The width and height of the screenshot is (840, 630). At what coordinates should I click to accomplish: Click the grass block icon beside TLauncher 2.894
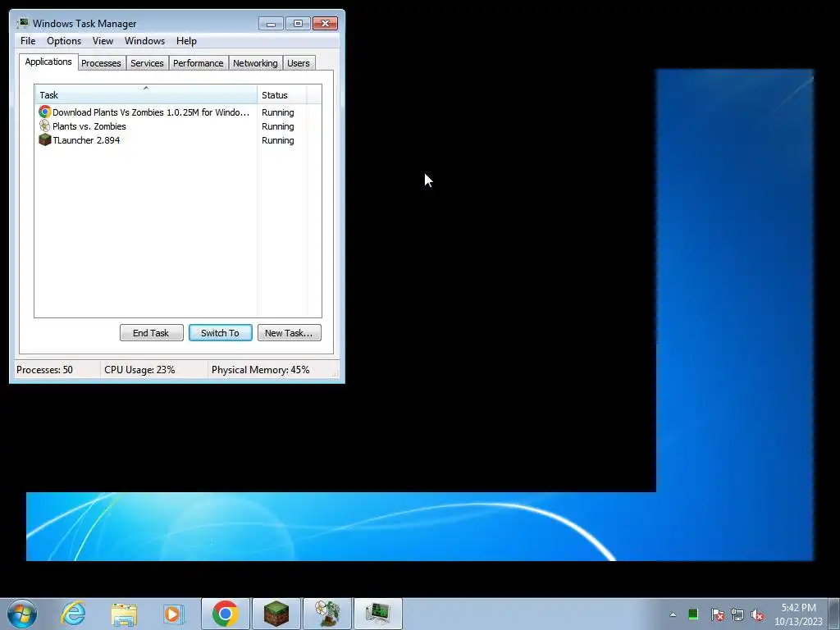pos(44,139)
